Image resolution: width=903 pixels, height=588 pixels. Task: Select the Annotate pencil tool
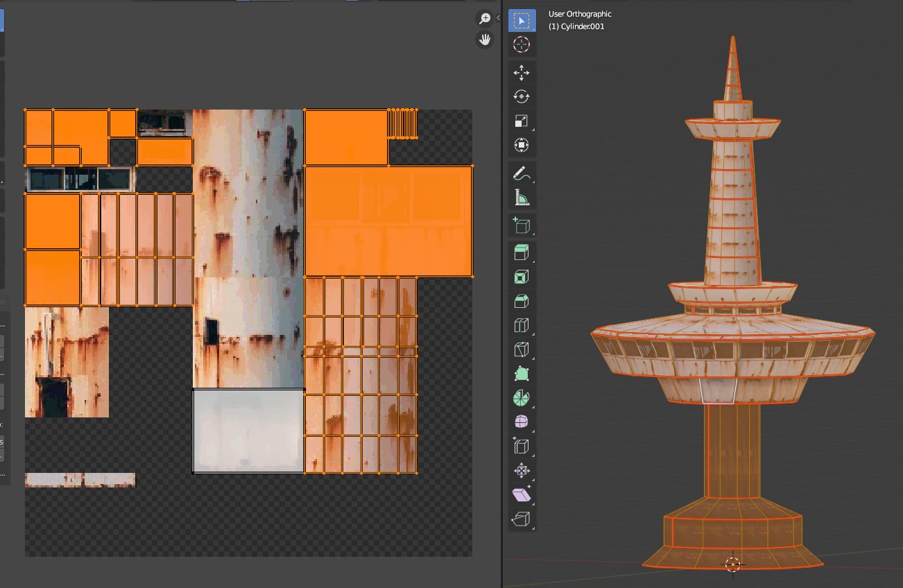[522, 173]
